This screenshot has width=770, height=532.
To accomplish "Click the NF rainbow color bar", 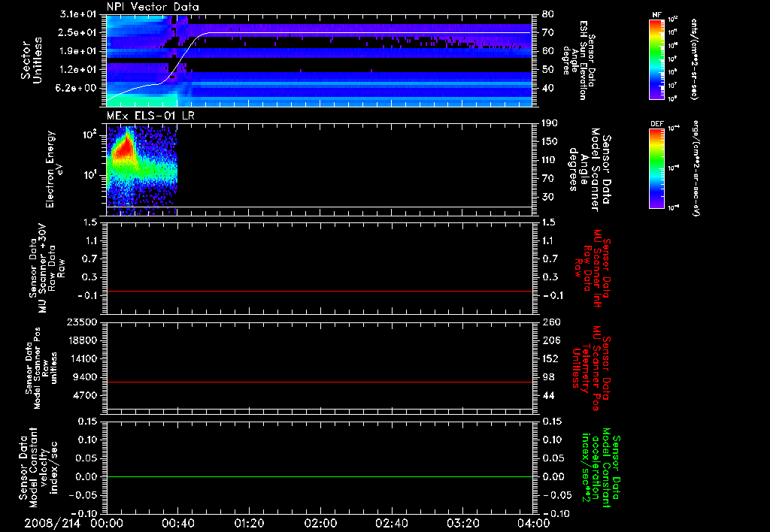I will coord(656,59).
